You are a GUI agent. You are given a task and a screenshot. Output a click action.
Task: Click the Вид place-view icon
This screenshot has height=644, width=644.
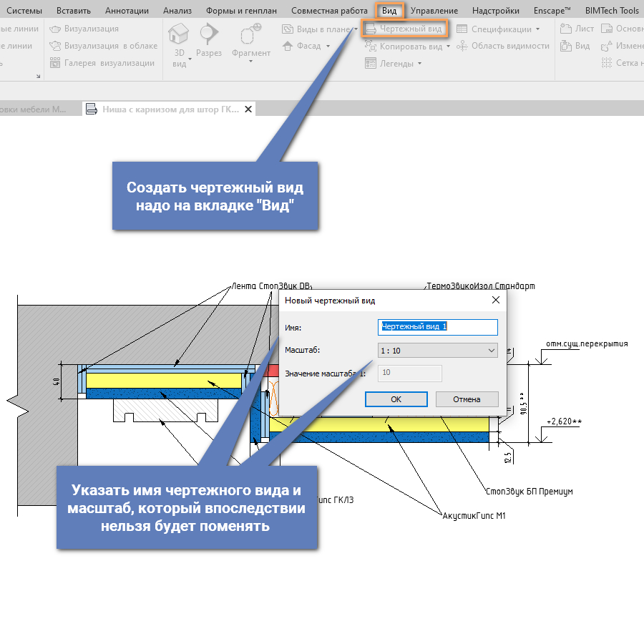566,46
